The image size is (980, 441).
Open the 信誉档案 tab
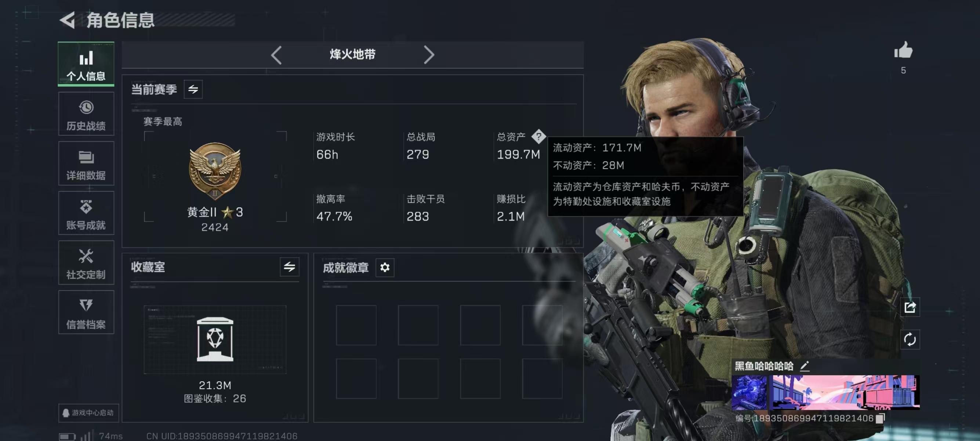[x=86, y=312]
